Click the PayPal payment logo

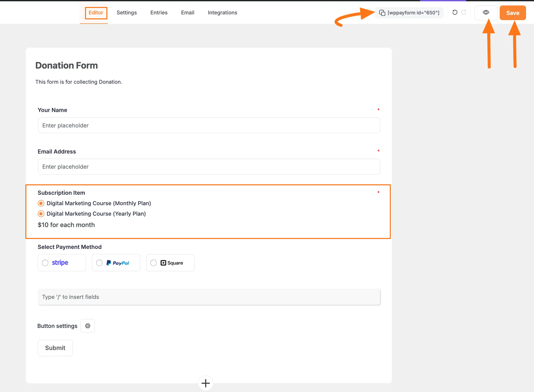click(x=119, y=263)
